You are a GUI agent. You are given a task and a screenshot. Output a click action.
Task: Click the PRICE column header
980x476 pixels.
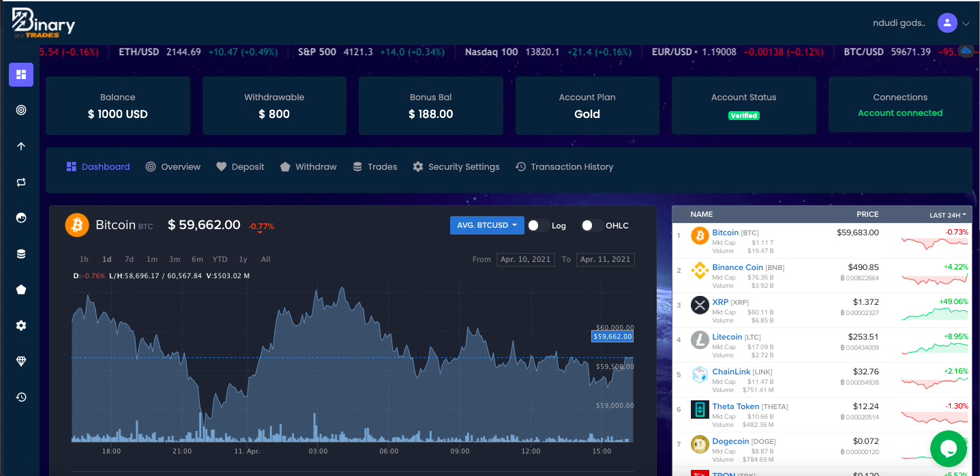pos(867,215)
